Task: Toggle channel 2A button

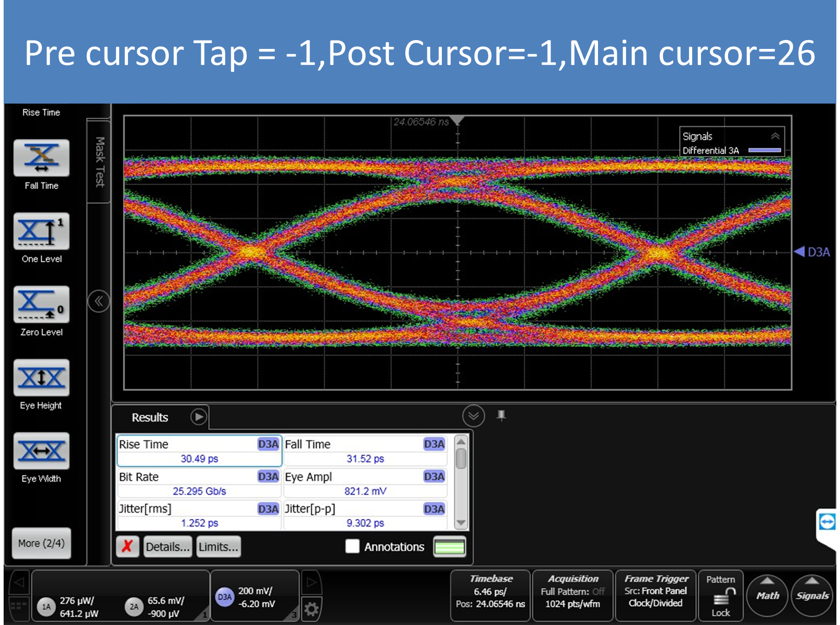Action: (x=134, y=606)
